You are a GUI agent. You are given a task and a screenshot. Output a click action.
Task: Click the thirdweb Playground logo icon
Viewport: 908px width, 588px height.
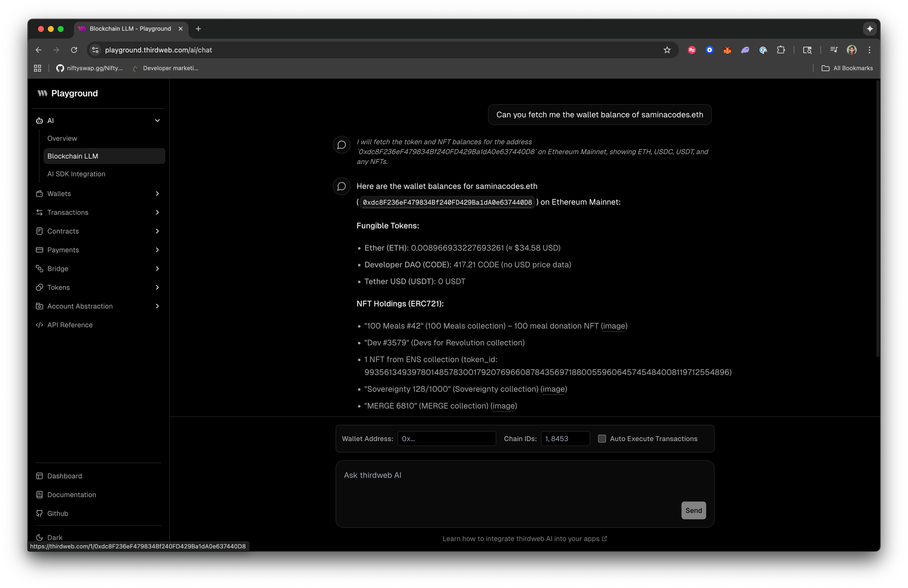click(x=42, y=93)
